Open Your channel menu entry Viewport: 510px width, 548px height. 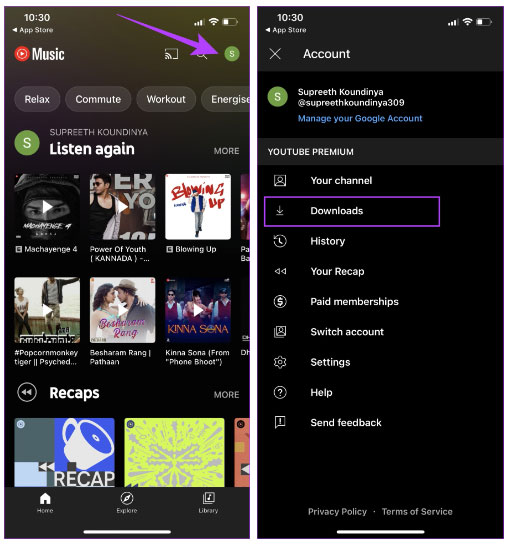coord(380,180)
